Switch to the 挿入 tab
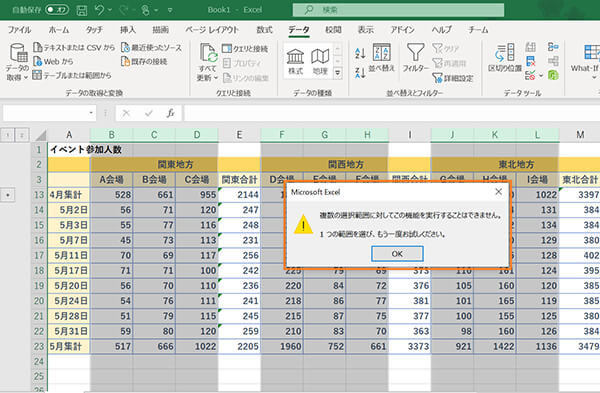This screenshot has height=393, width=600. (127, 30)
